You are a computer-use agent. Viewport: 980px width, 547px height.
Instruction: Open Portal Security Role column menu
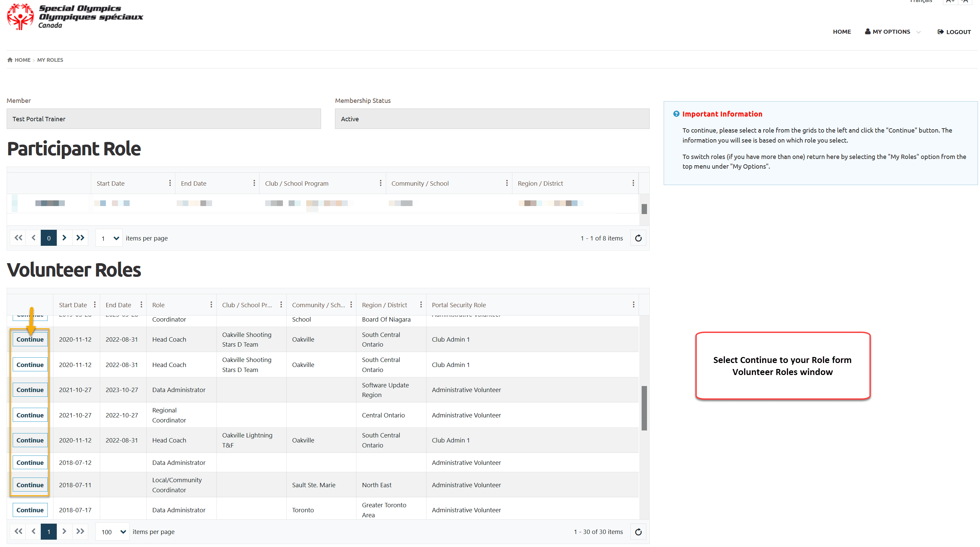point(633,305)
